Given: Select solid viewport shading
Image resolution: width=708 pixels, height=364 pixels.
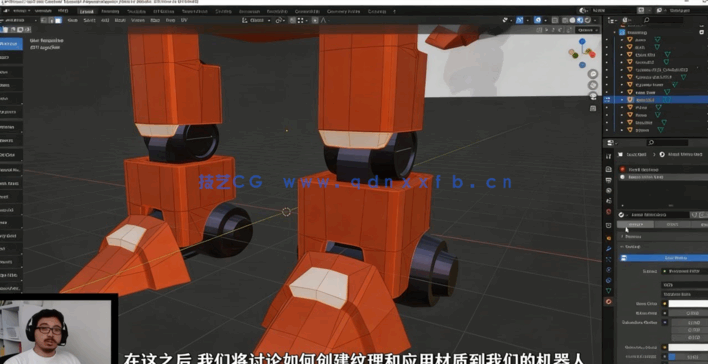Looking at the screenshot, I should 572,20.
